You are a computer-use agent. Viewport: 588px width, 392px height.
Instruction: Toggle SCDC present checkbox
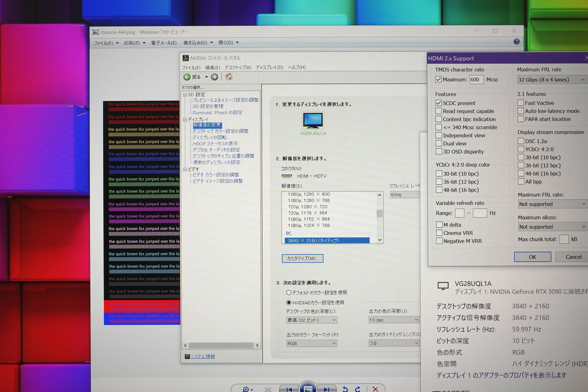[x=439, y=103]
